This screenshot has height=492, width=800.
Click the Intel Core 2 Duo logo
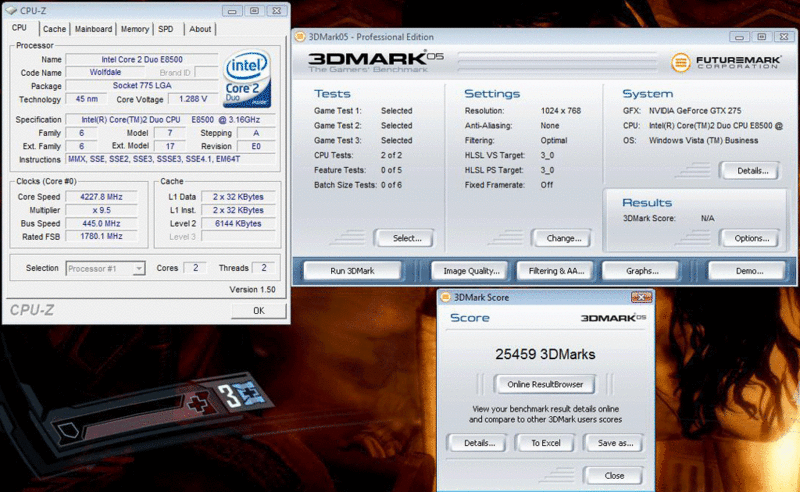pyautogui.click(x=246, y=78)
